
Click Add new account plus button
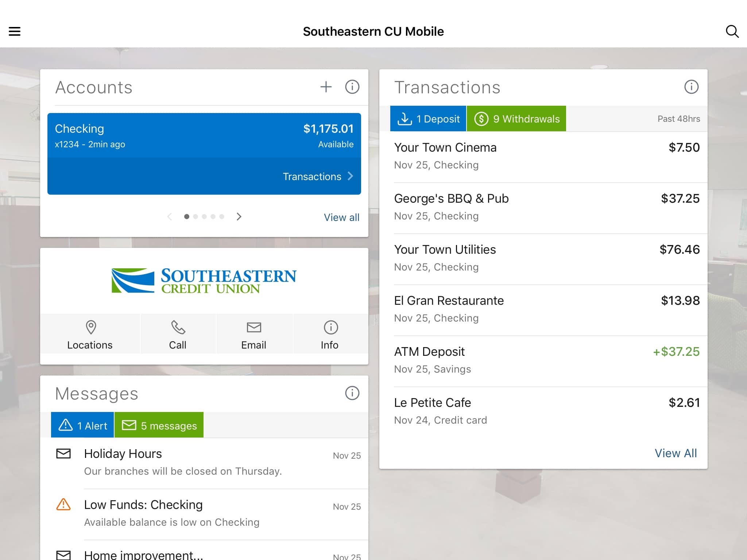click(325, 87)
